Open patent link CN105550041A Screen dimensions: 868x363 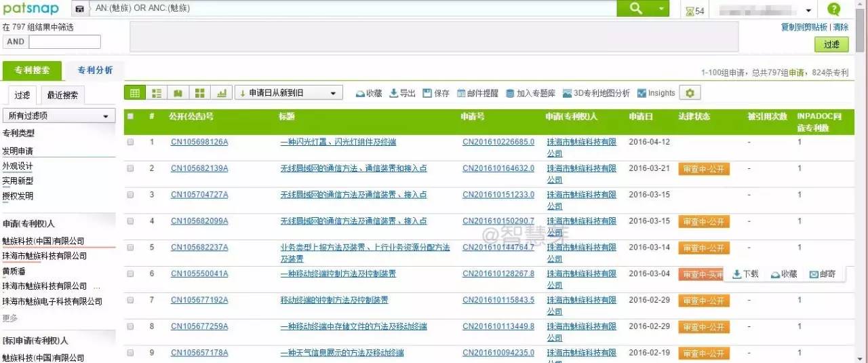coord(199,274)
